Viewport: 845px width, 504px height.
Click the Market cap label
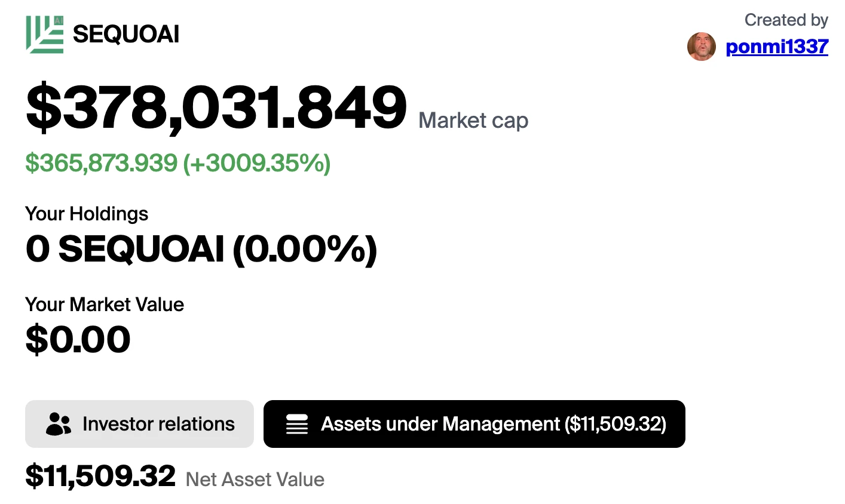pos(473,121)
